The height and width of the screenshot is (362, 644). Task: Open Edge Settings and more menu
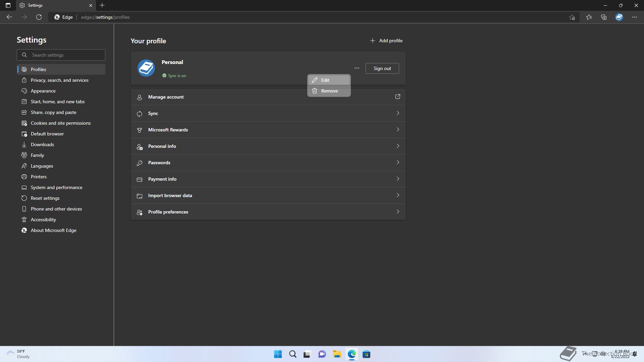634,17
